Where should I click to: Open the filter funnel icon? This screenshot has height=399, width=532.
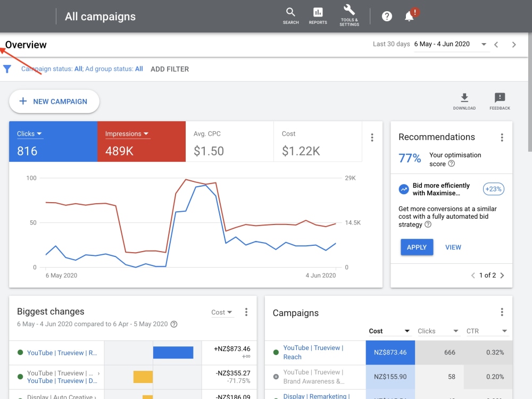pos(7,69)
